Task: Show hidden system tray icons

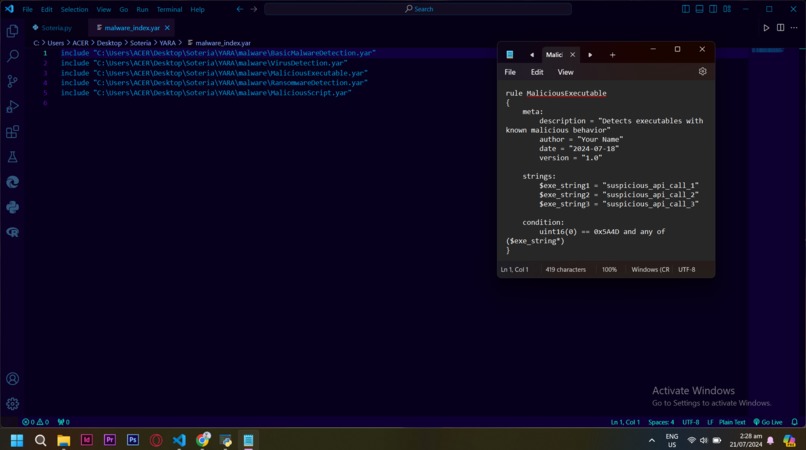Action: pyautogui.click(x=652, y=440)
